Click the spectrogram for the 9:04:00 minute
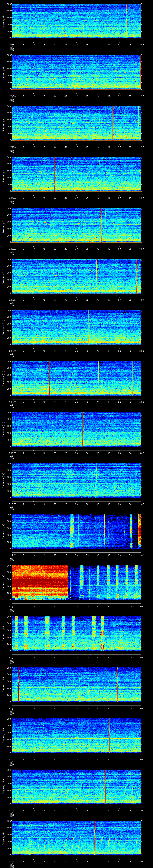 (x=77, y=174)
